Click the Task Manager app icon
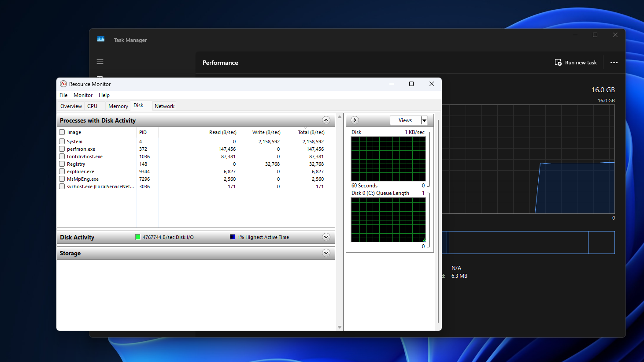The width and height of the screenshot is (644, 362). pos(101,39)
